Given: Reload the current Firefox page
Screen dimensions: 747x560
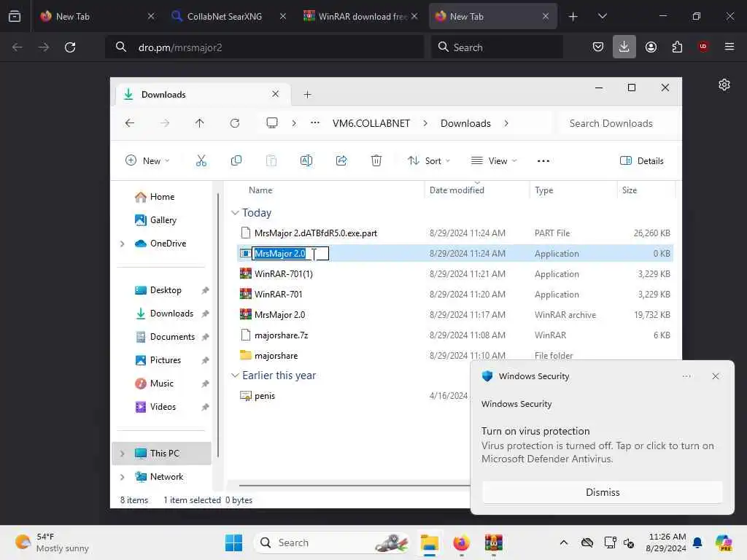Looking at the screenshot, I should [70, 47].
